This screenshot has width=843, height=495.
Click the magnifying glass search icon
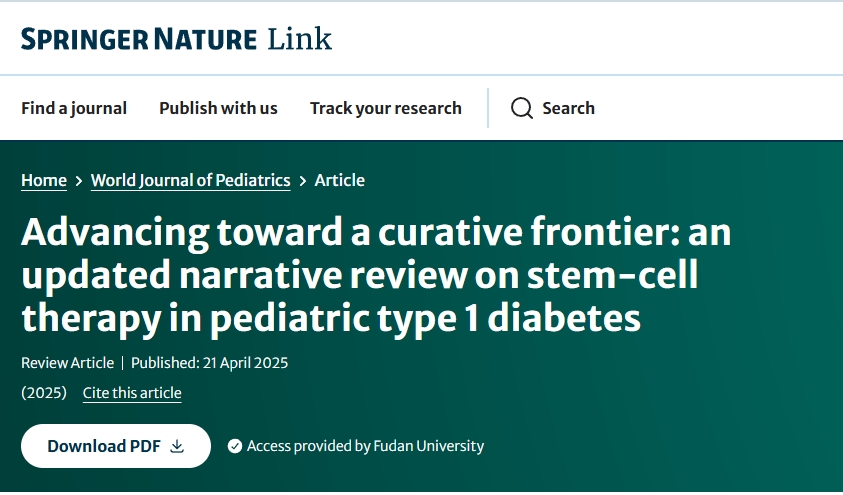point(521,108)
